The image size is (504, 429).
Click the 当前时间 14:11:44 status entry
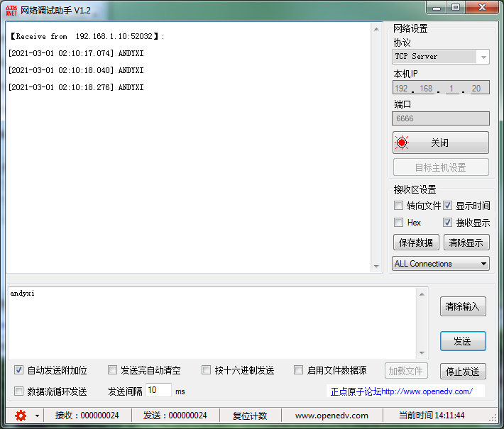point(432,416)
